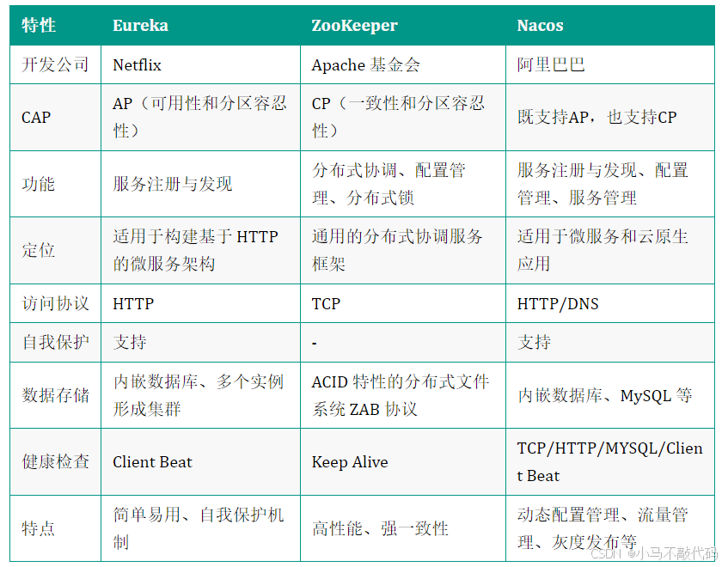The image size is (728, 567).
Task: Click the Apache 基金会 cell
Action: [x=403, y=65]
